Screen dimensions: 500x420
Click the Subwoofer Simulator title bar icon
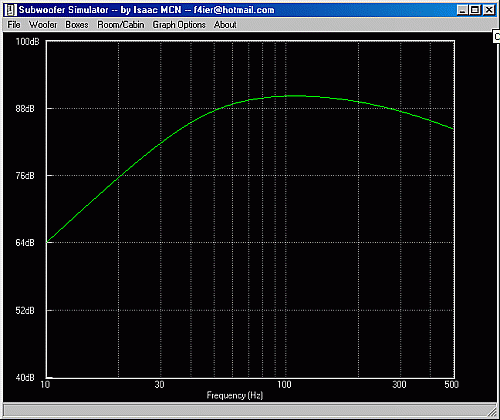(10, 10)
